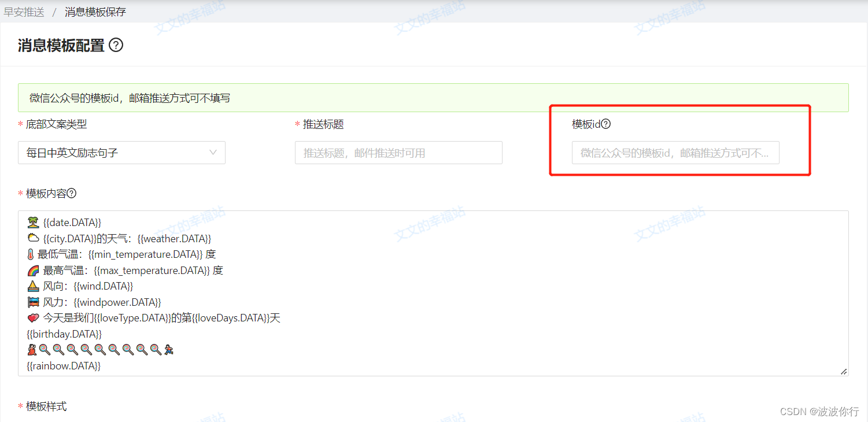
Task: Click the 消息模板配置 heading
Action: tap(61, 45)
